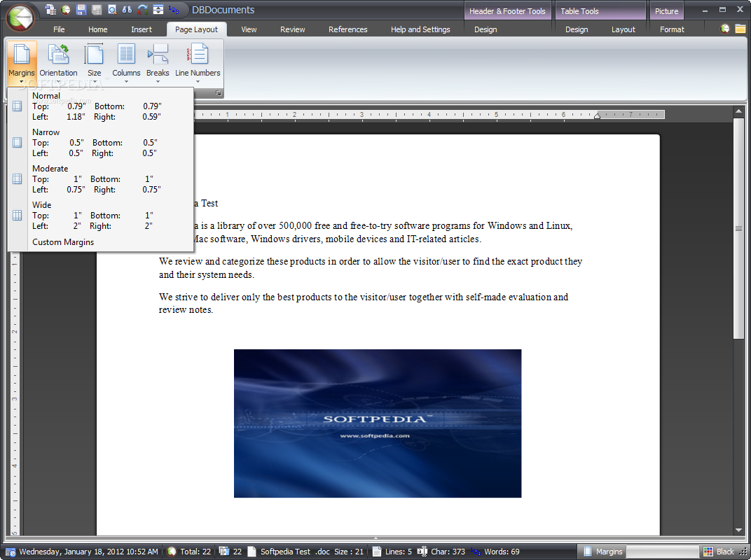Open Table Tools Design tab
The height and width of the screenshot is (560, 751).
(x=576, y=29)
